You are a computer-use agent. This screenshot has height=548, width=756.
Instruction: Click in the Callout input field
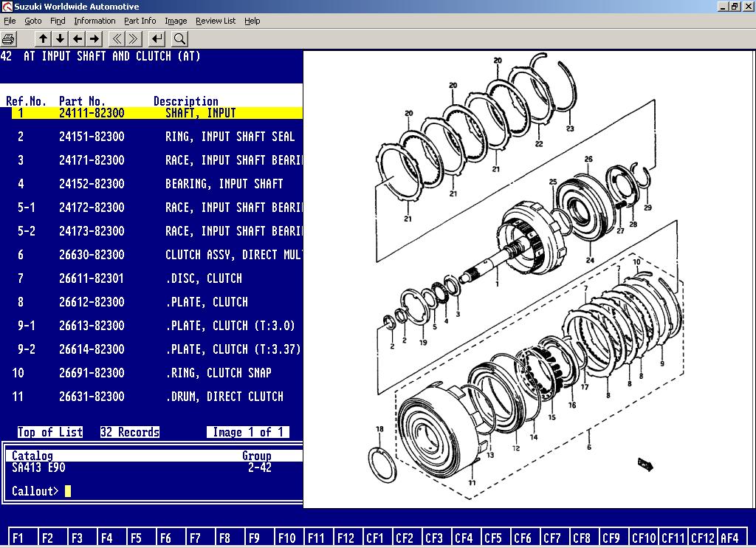point(67,490)
